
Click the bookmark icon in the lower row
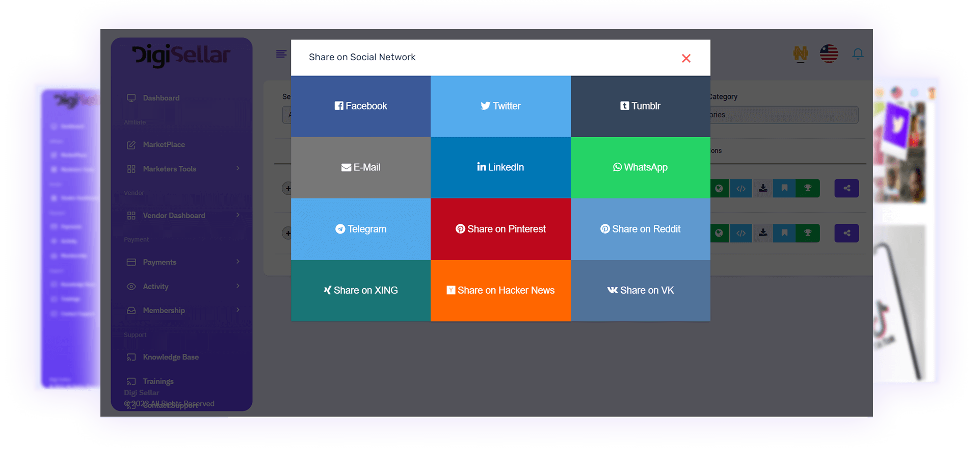pos(784,233)
